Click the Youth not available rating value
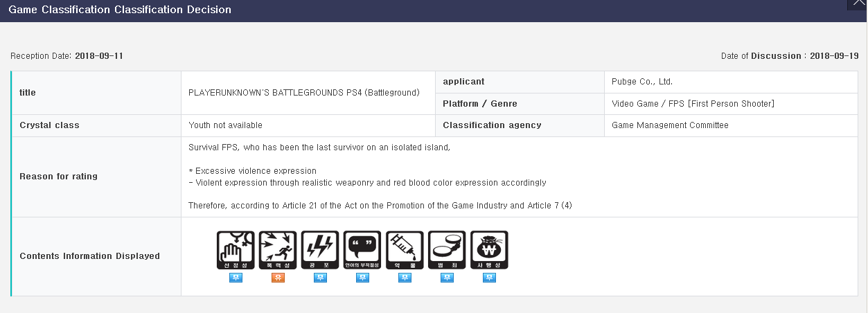 [225, 125]
